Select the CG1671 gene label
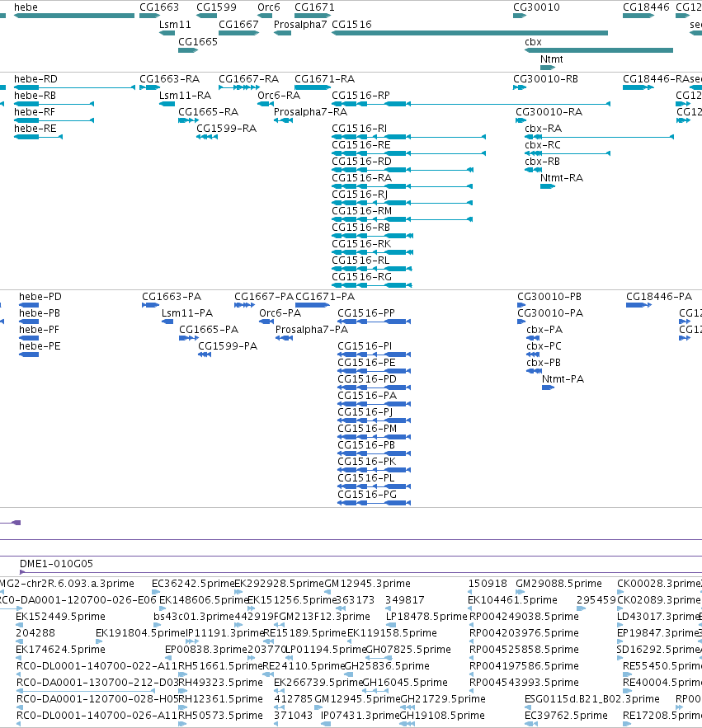Screen dimensions: 702x728 coord(314,7)
